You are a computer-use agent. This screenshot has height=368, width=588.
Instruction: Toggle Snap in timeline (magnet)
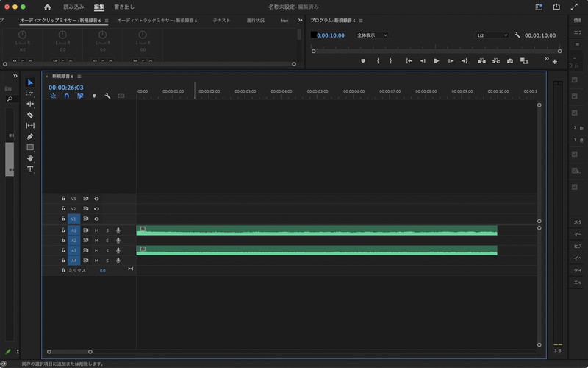click(66, 96)
